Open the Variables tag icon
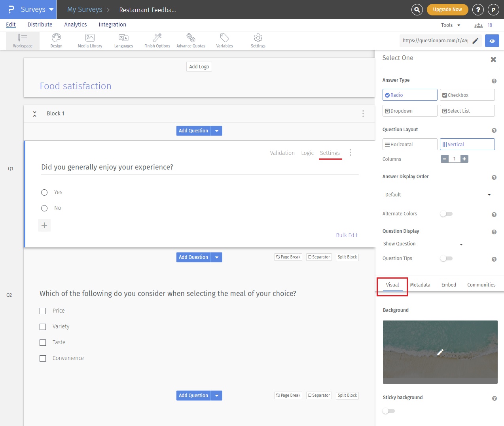 224,40
